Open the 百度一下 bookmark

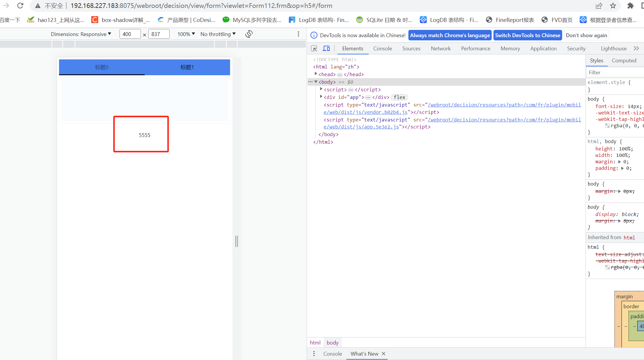tap(10, 20)
